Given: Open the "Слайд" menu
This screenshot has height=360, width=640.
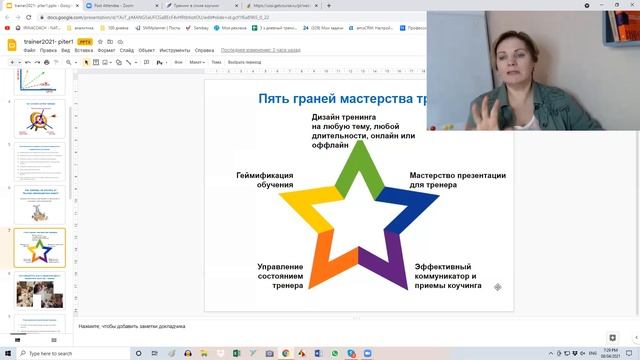Looking at the screenshot, I should (127, 50).
